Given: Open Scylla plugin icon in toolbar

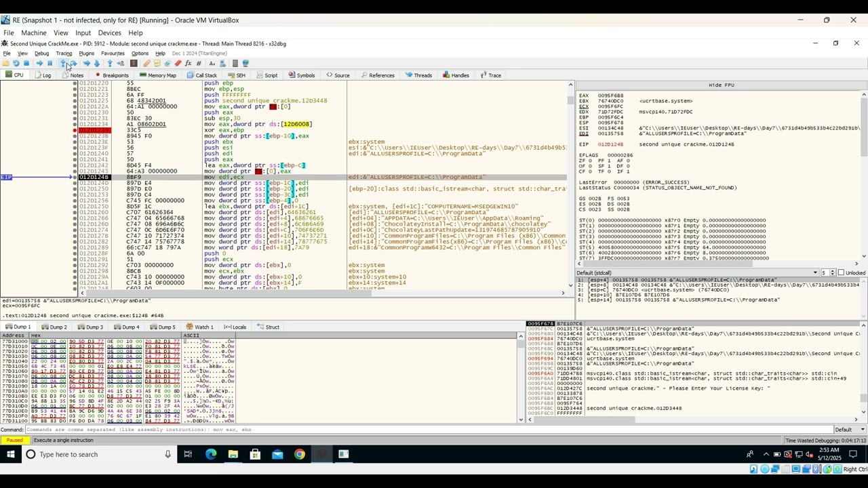Looking at the screenshot, I should pyautogui.click(x=133, y=63).
